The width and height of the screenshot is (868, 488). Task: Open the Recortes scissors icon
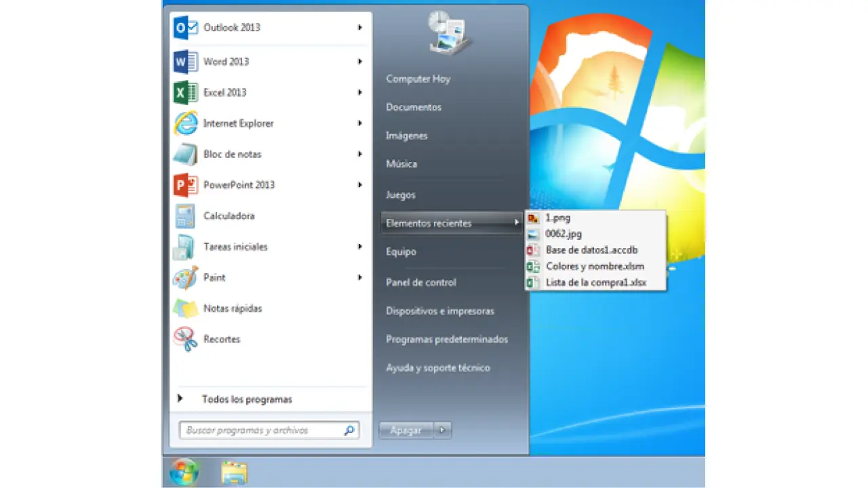point(185,340)
